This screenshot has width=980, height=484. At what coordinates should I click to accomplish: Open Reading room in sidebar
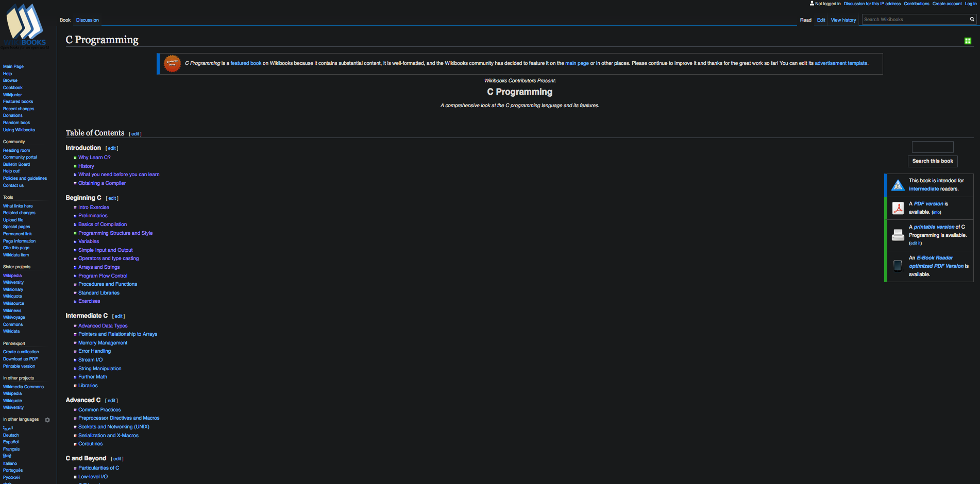[x=16, y=151]
